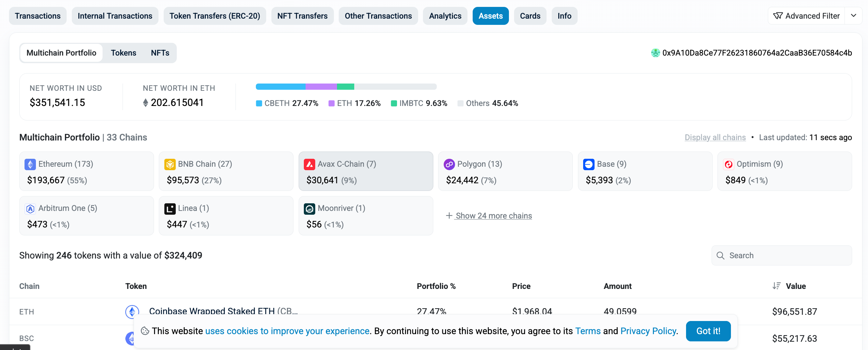The image size is (868, 350).
Task: Switch to Internal Transactions tab
Action: tap(115, 16)
